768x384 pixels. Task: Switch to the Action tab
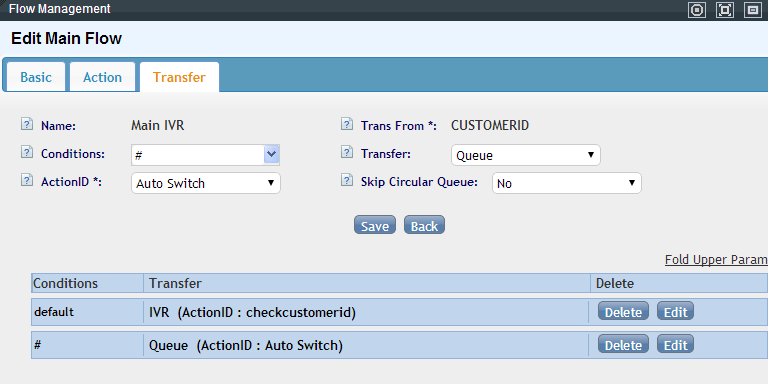pos(102,77)
